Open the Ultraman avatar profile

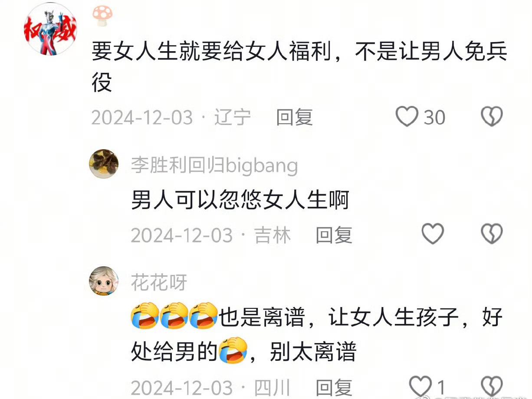point(50,29)
